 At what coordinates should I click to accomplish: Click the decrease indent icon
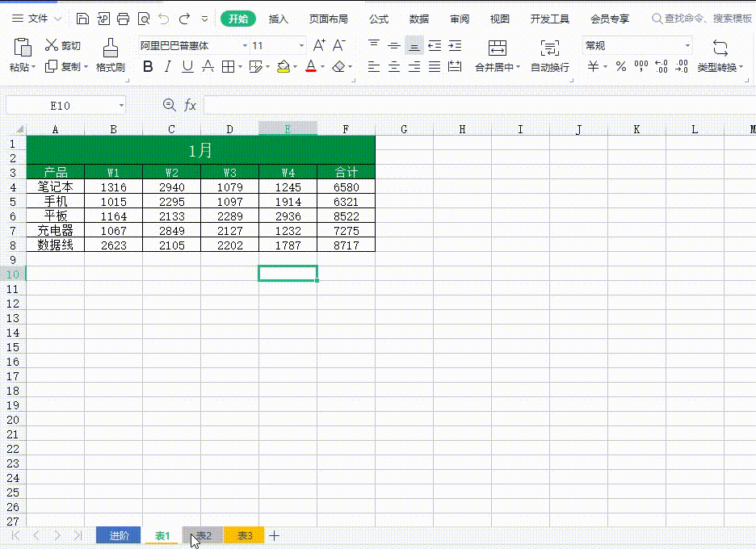435,46
